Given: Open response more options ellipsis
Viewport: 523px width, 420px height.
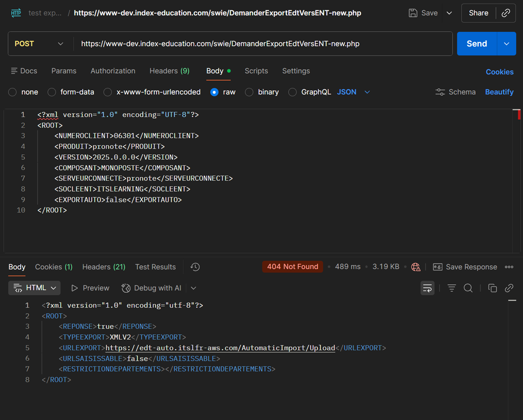Looking at the screenshot, I should coord(509,267).
